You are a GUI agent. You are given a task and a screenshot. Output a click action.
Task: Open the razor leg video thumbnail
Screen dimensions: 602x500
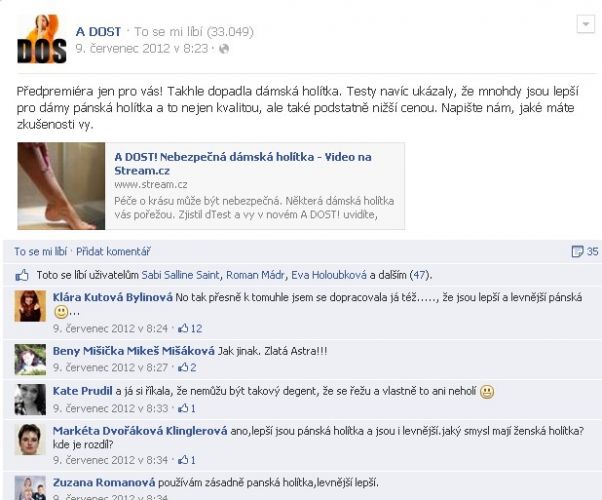click(x=61, y=186)
